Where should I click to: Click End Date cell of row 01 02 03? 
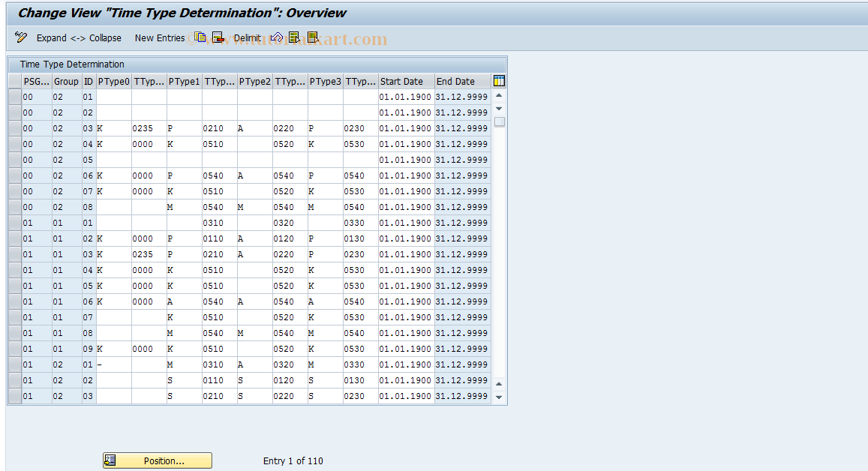(x=462, y=396)
